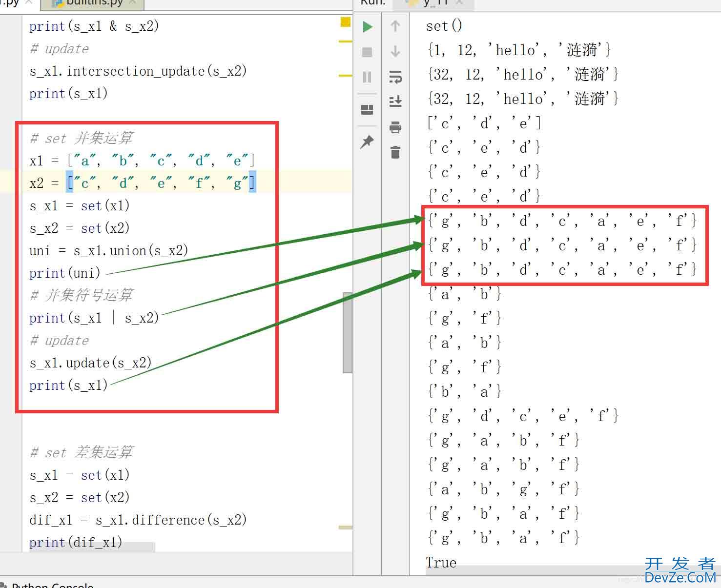Click the '# 并集符号运算' comment

[x=81, y=295]
